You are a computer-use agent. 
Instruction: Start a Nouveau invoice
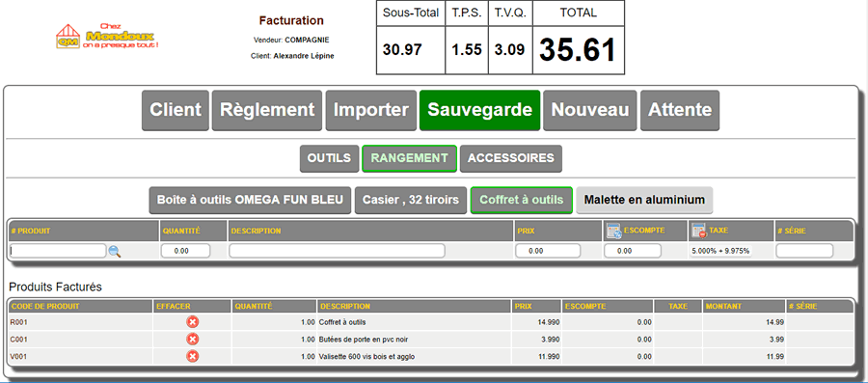coord(590,110)
